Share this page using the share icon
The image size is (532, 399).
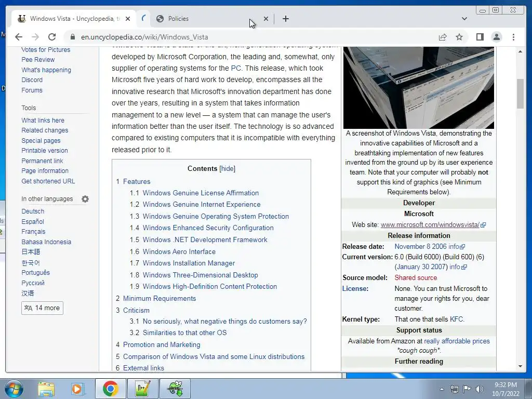pos(443,37)
